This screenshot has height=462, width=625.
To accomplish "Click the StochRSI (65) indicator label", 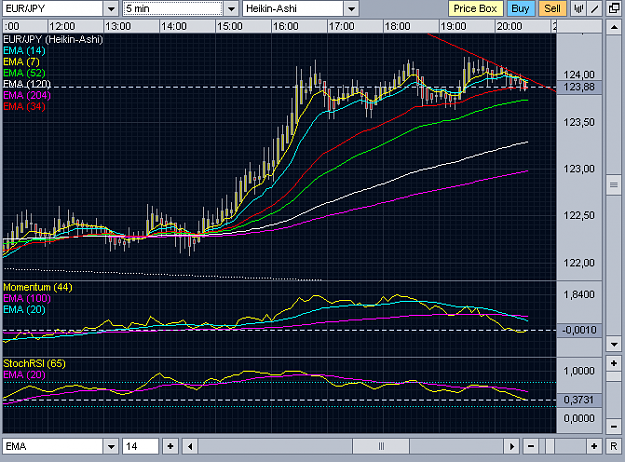I will 35,364.
